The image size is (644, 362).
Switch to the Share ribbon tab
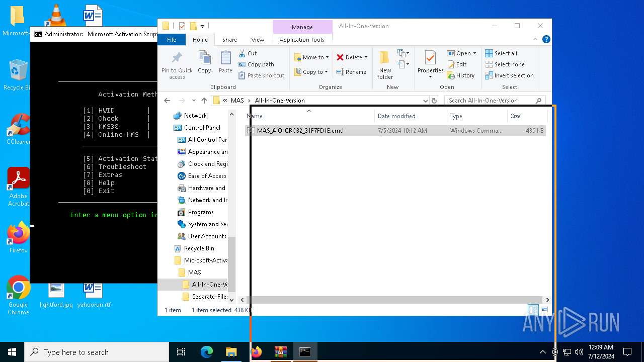[229, 40]
